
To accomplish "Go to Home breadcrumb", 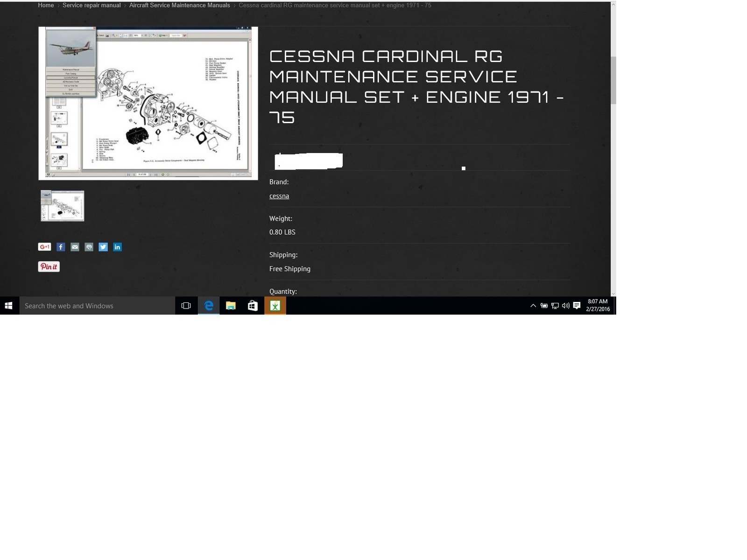I will click(46, 5).
